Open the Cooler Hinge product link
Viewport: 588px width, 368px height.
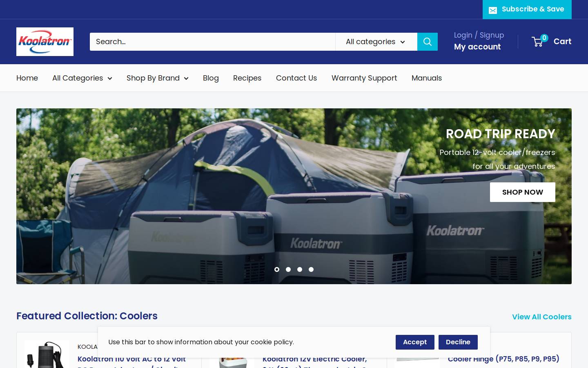tap(503, 359)
